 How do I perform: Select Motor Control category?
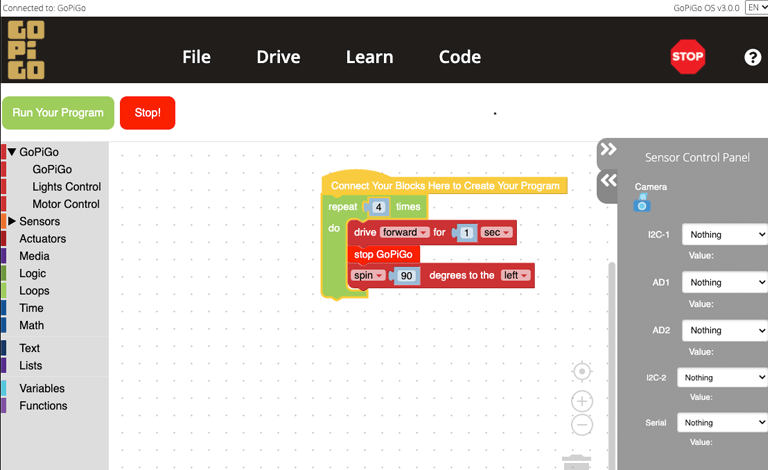66,204
